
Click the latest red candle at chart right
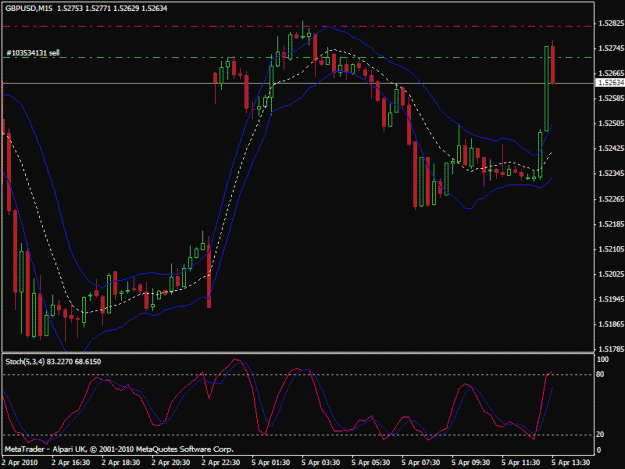(553, 65)
